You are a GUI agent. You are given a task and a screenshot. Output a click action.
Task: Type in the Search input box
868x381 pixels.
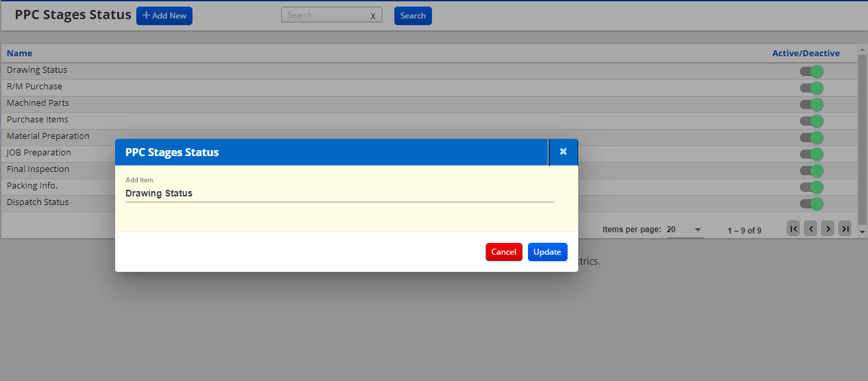(x=324, y=15)
